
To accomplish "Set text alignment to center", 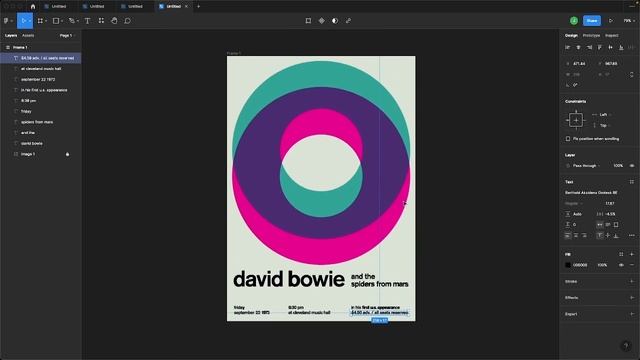I will point(576,236).
